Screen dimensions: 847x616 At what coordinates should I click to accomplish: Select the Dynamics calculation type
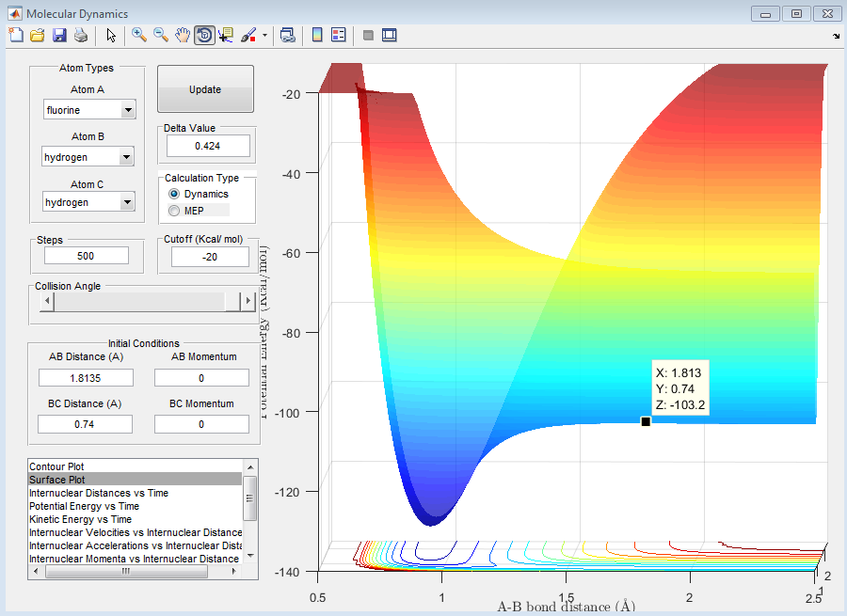point(174,194)
